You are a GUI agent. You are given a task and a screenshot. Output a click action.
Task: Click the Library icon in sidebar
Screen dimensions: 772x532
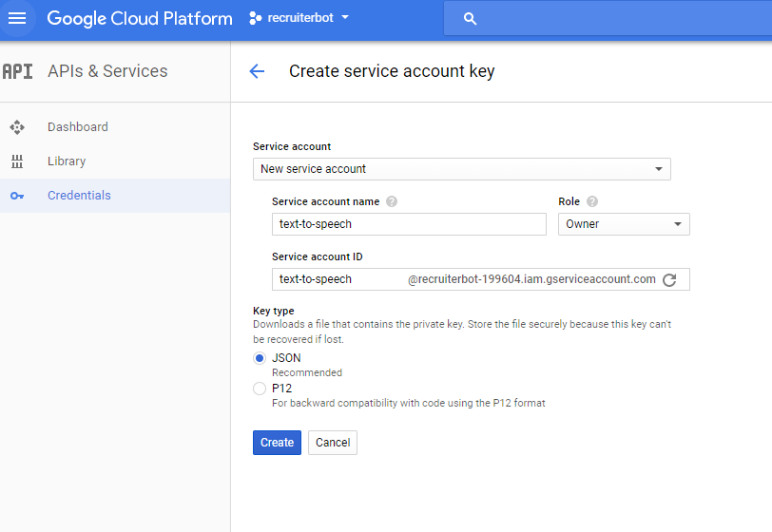click(x=17, y=161)
